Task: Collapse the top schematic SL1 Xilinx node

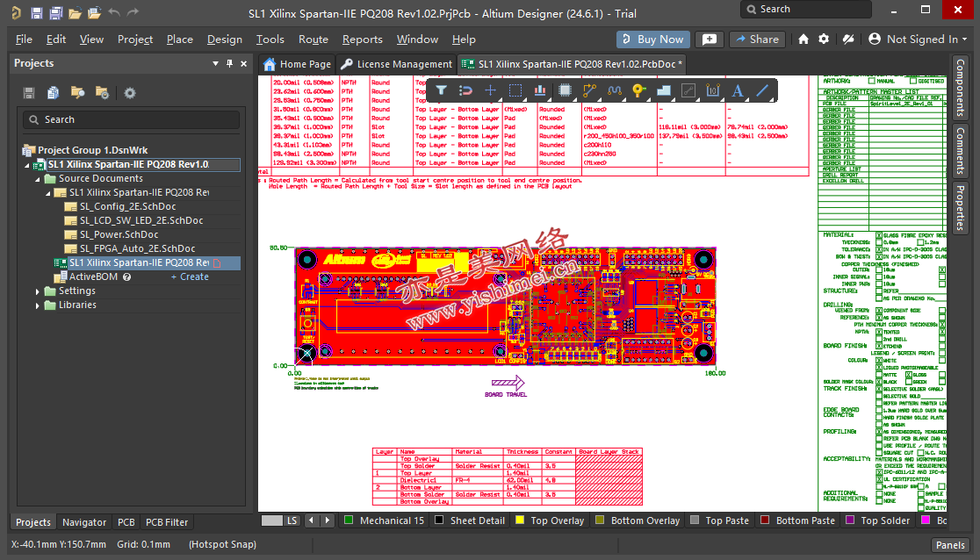Action: point(48,193)
